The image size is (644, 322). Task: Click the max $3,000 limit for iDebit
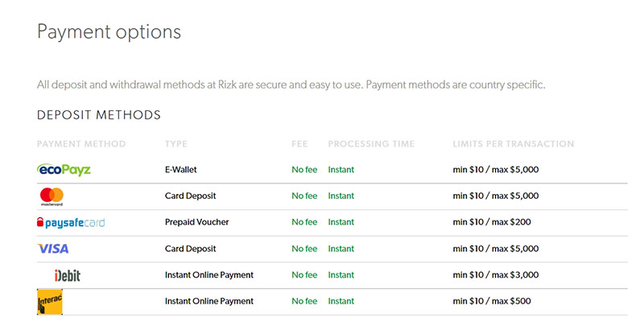(515, 275)
